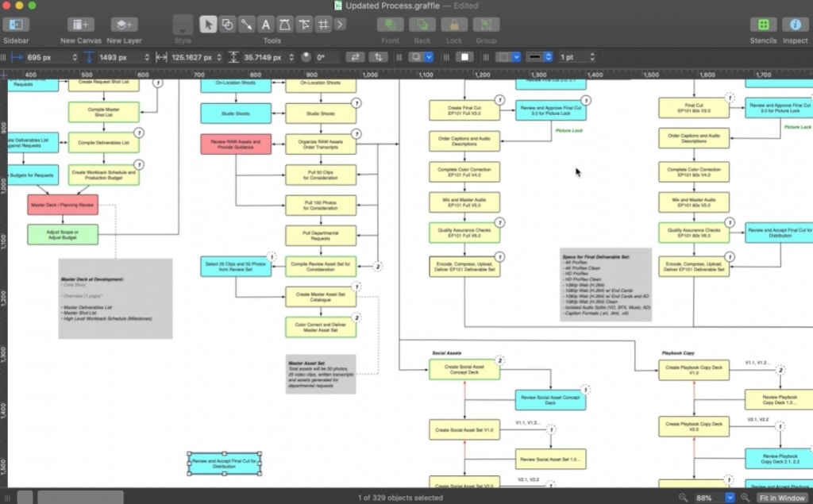Step the width value

coord(219,57)
